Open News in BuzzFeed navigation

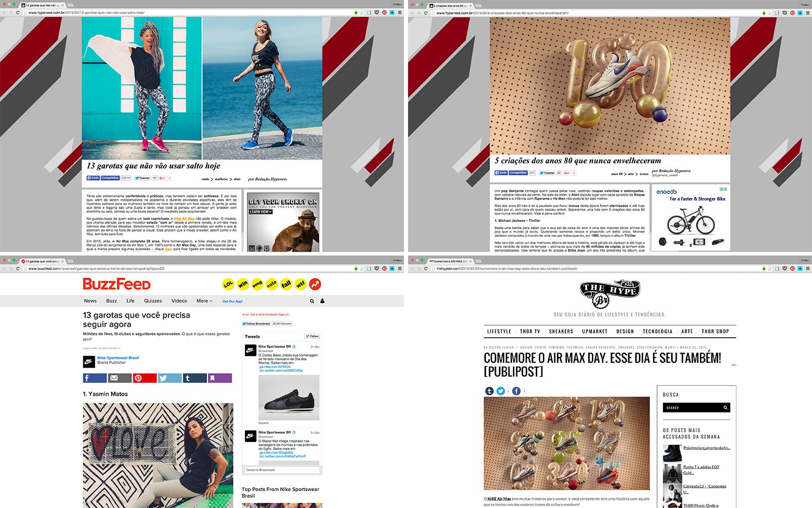tap(90, 301)
